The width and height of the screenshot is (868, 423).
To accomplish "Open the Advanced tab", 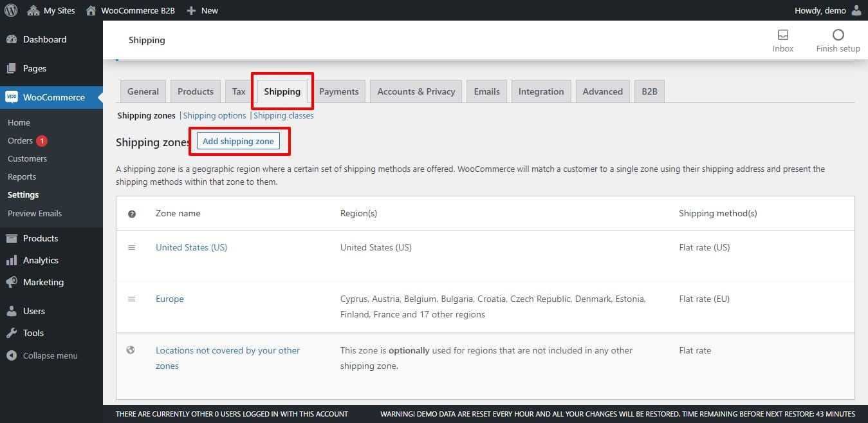I will tap(603, 91).
